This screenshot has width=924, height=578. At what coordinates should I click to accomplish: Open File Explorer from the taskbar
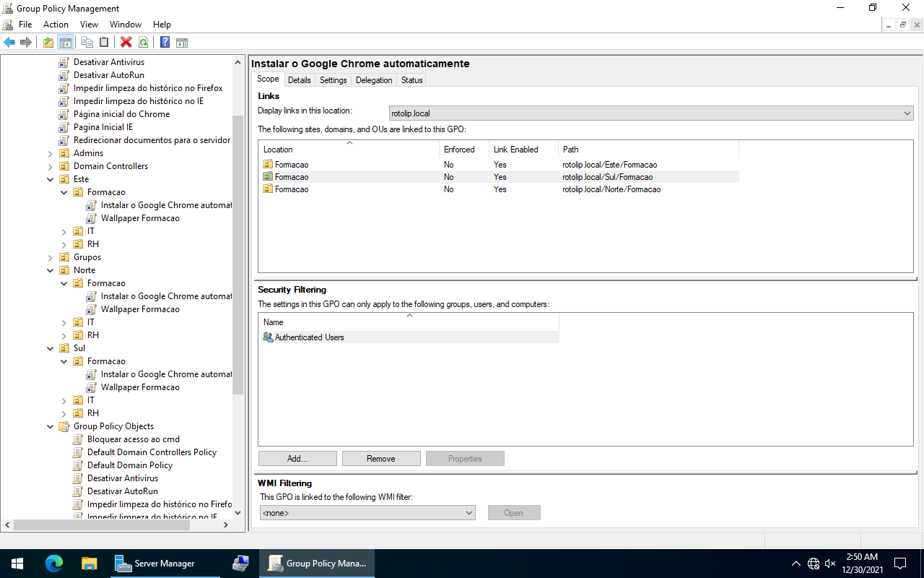(89, 564)
